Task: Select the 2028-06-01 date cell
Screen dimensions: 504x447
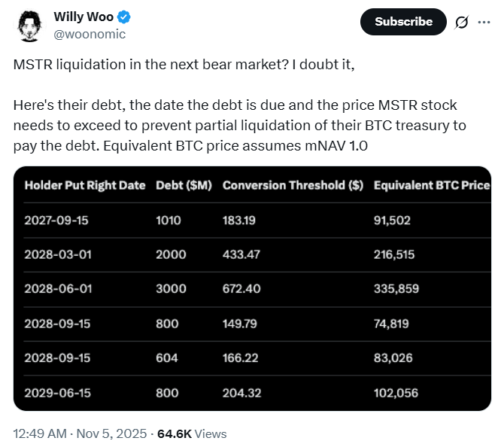Action: pos(57,289)
